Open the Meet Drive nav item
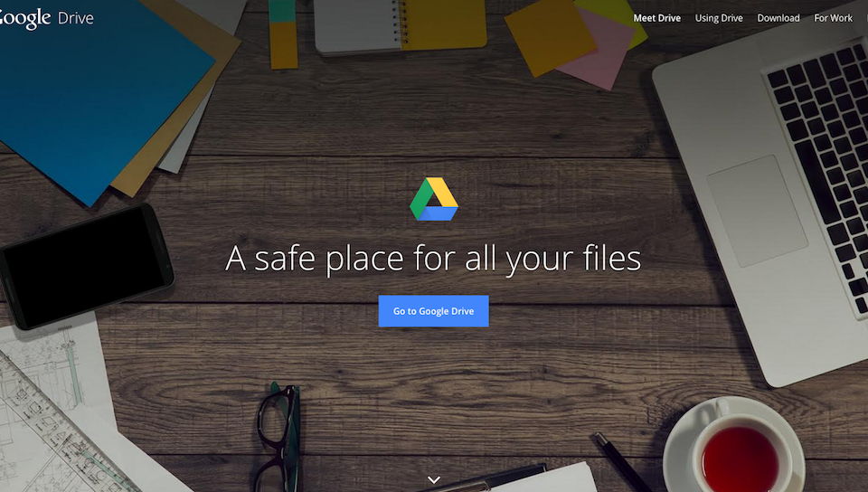The width and height of the screenshot is (868, 492). point(657,18)
